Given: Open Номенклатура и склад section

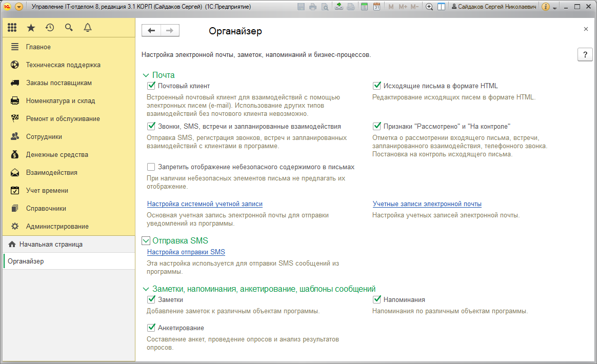Looking at the screenshot, I should [x=69, y=100].
